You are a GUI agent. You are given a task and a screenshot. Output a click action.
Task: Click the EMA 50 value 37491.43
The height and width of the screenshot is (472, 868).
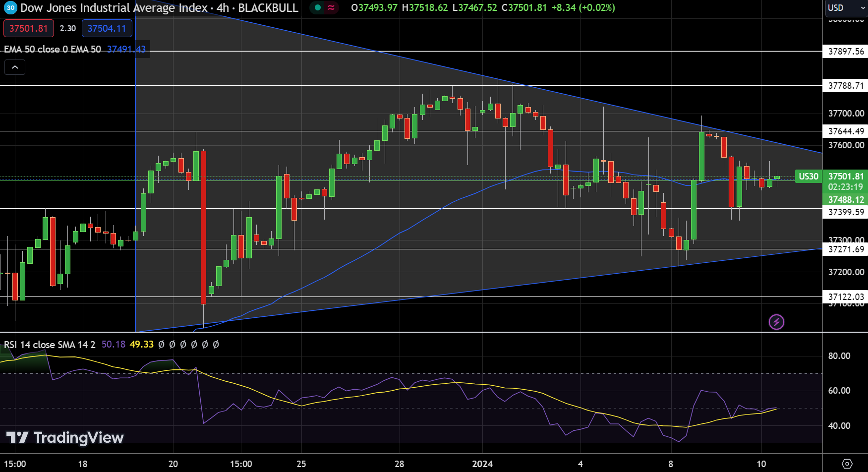point(126,49)
